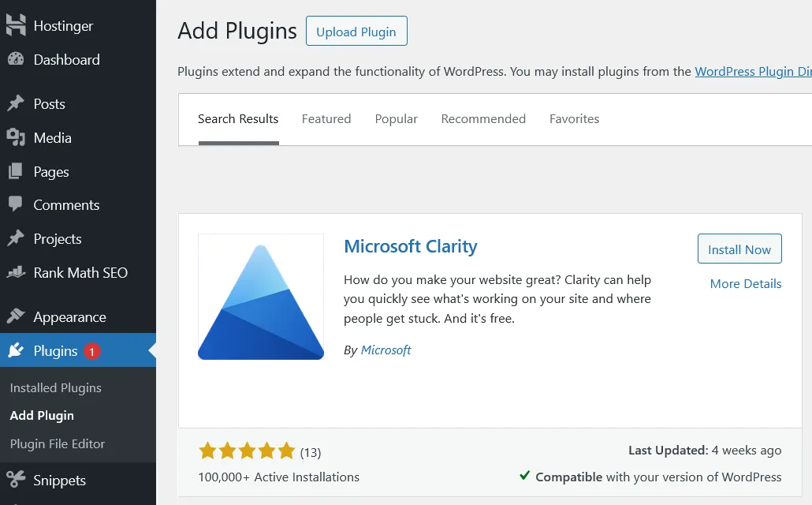The height and width of the screenshot is (505, 812).
Task: Click the Plugins plug icon
Action: coord(16,350)
